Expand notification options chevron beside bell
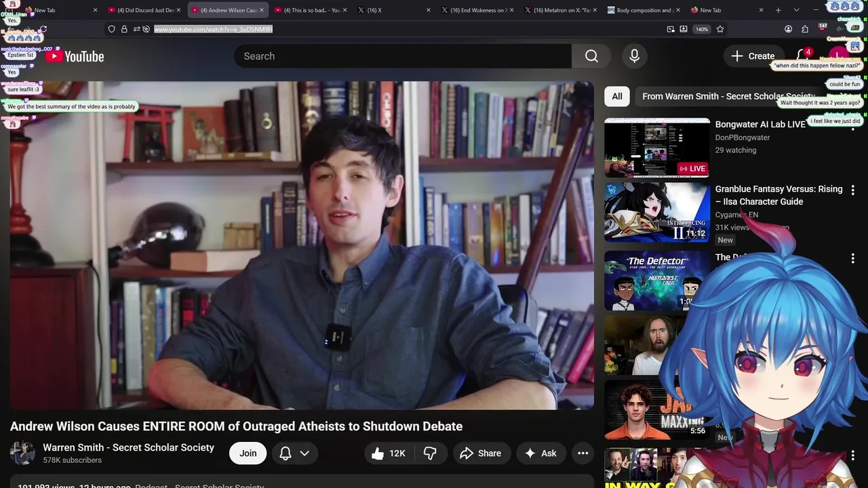The image size is (868, 488). click(x=304, y=453)
